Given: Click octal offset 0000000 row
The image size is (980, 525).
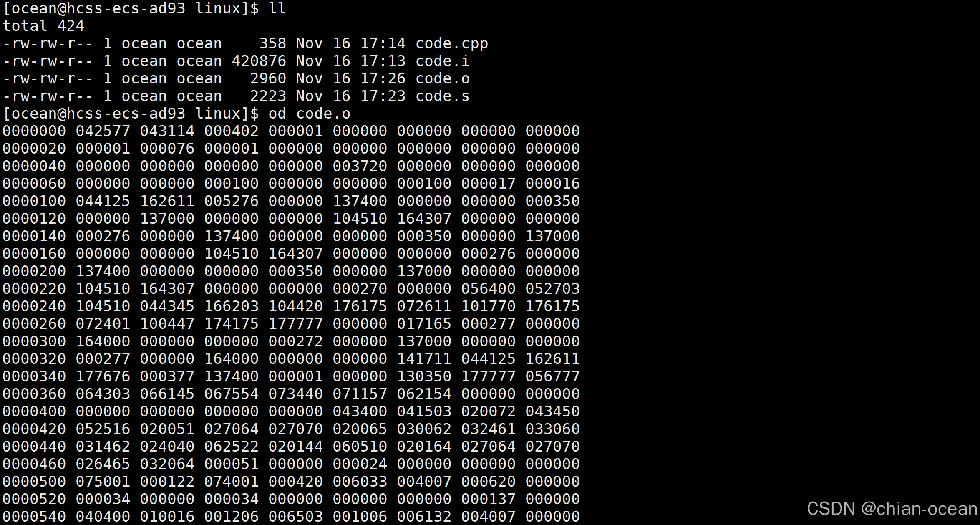Looking at the screenshot, I should point(292,131).
